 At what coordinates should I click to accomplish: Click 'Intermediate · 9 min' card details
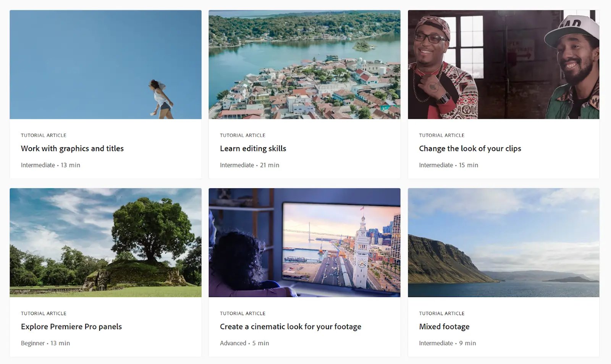click(x=447, y=343)
